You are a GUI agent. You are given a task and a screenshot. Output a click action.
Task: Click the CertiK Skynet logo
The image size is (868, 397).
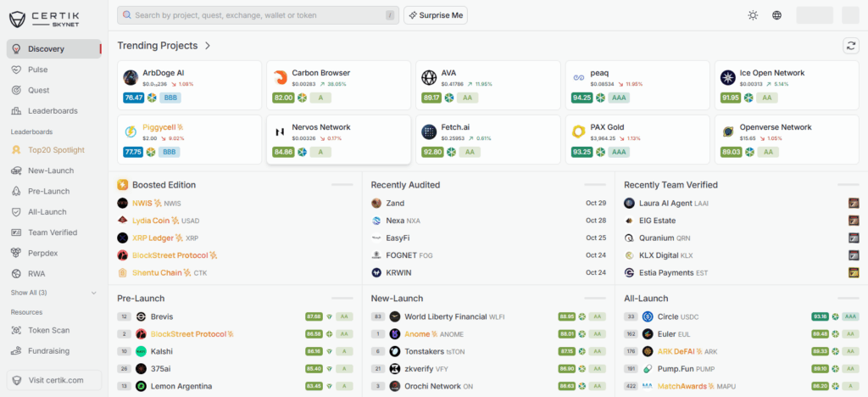[x=45, y=15]
